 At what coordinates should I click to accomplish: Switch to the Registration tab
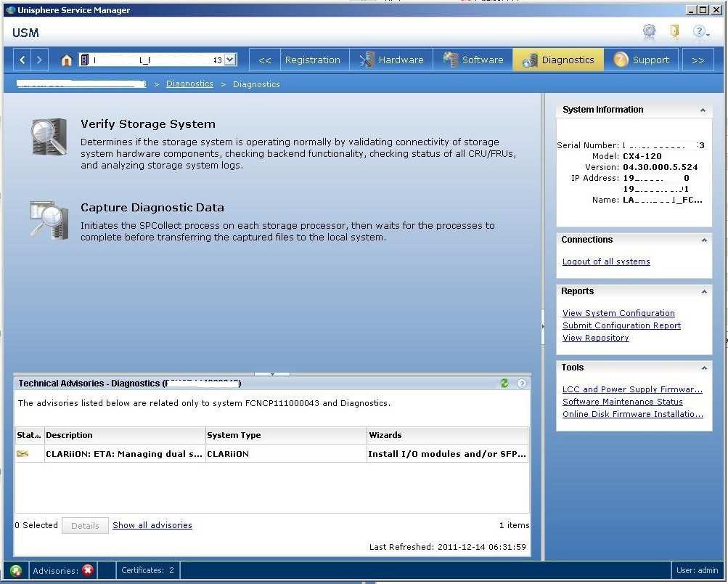point(312,60)
